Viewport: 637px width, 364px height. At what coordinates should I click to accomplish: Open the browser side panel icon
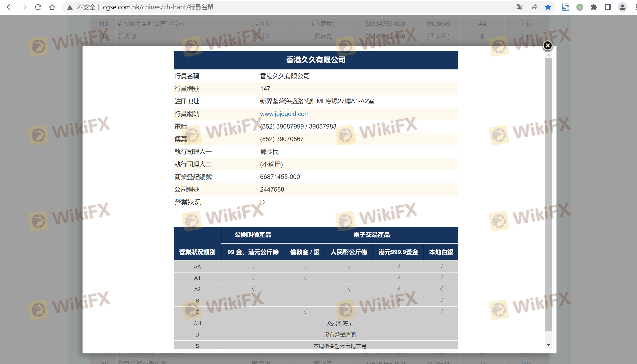(608, 7)
